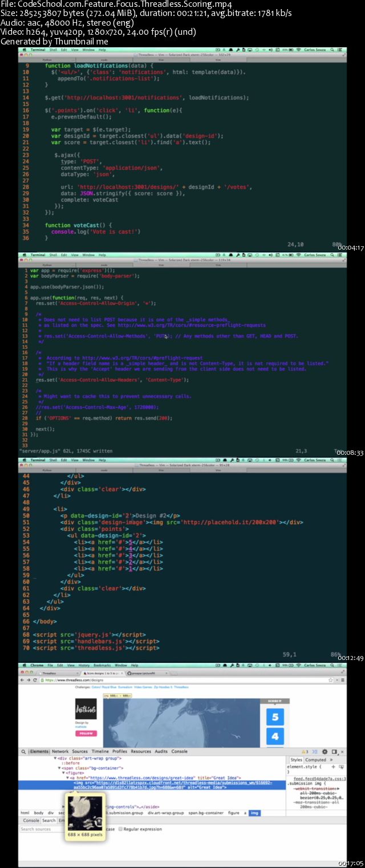Collapse the div class art-wrap group node

(x=55, y=759)
